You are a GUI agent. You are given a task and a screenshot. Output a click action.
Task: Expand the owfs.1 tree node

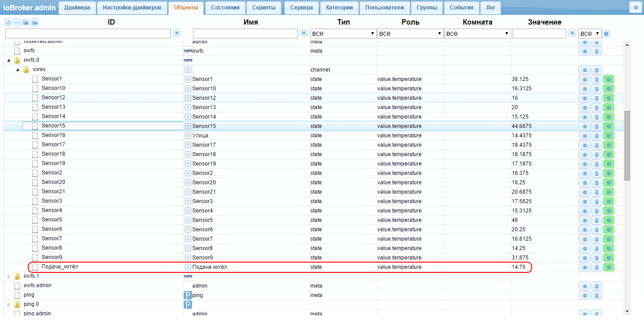tap(8, 276)
